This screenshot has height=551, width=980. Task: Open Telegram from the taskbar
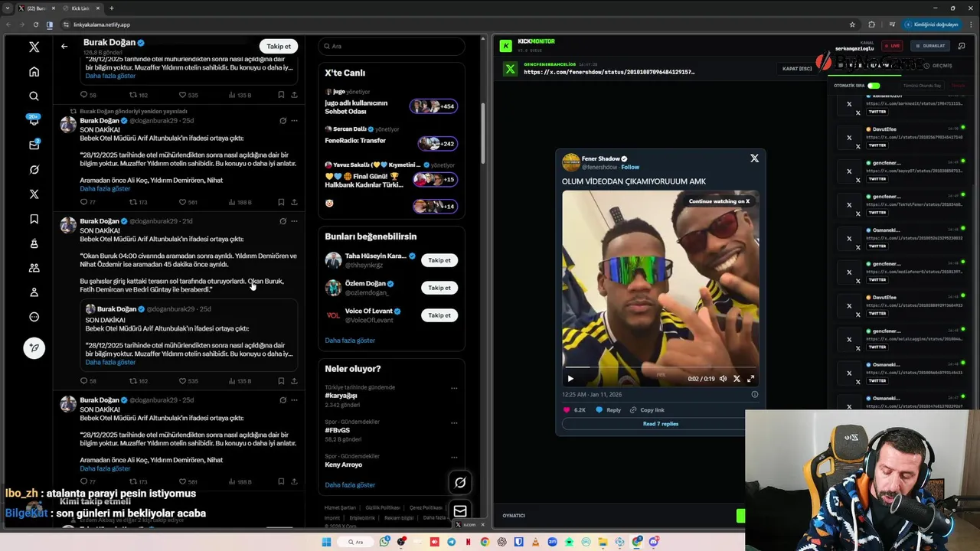click(451, 542)
